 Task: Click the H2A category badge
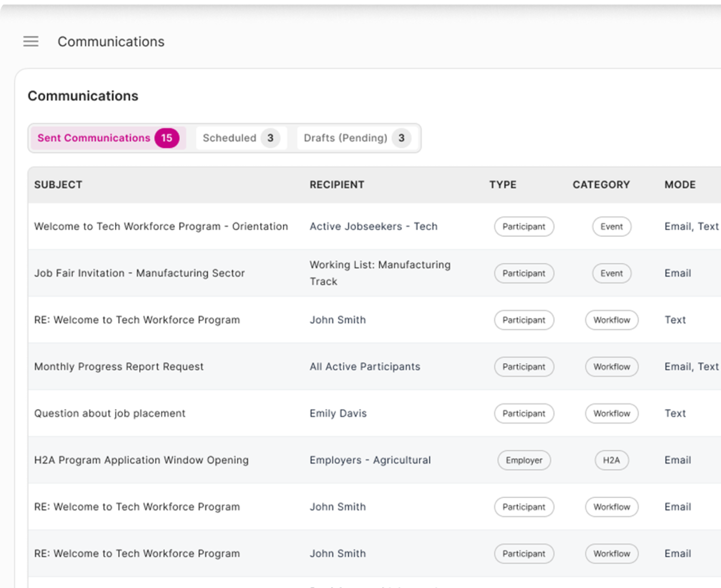coord(611,460)
